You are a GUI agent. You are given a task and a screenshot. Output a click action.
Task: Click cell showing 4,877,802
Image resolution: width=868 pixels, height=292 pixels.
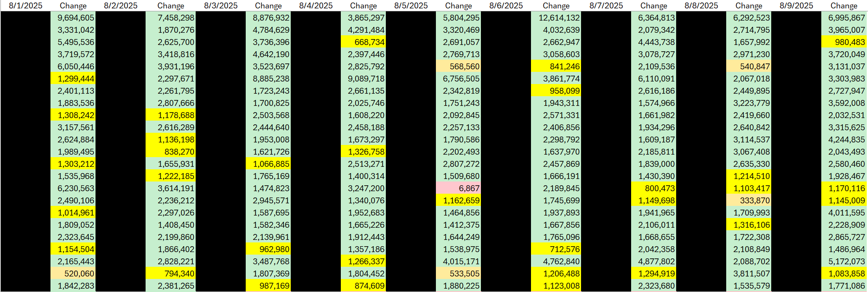point(653,261)
